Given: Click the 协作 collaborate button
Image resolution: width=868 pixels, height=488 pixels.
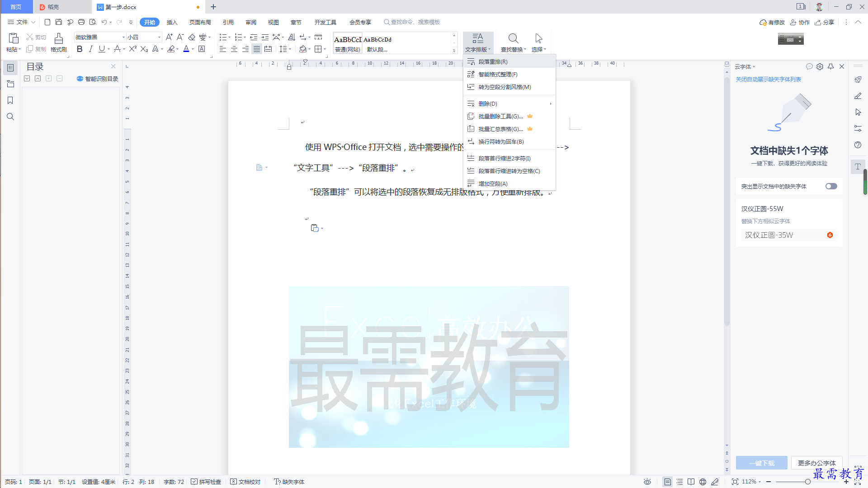Looking at the screenshot, I should point(800,22).
